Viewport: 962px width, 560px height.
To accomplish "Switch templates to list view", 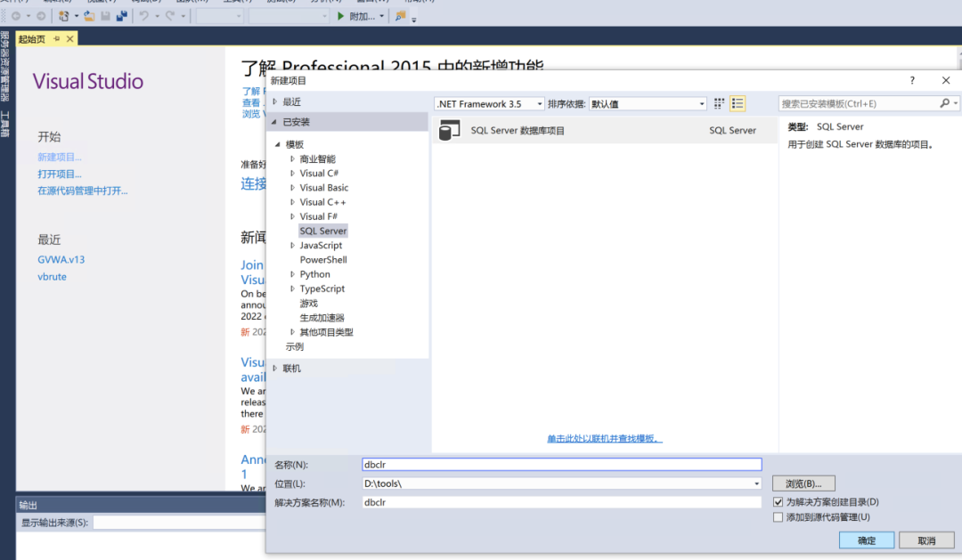I will 738,103.
